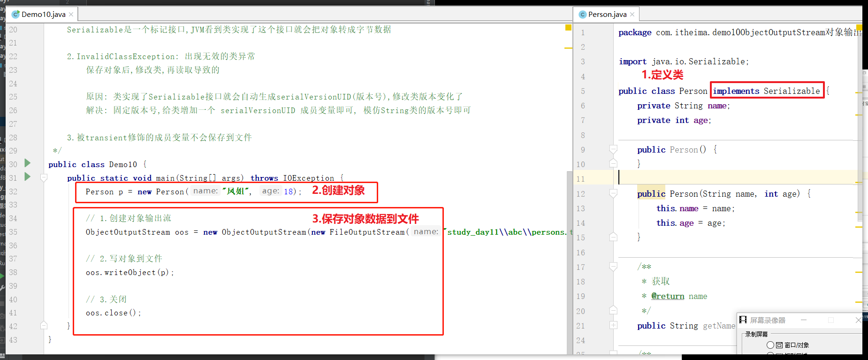Close the Person.java tab
The height and width of the screenshot is (360, 868).
click(632, 15)
